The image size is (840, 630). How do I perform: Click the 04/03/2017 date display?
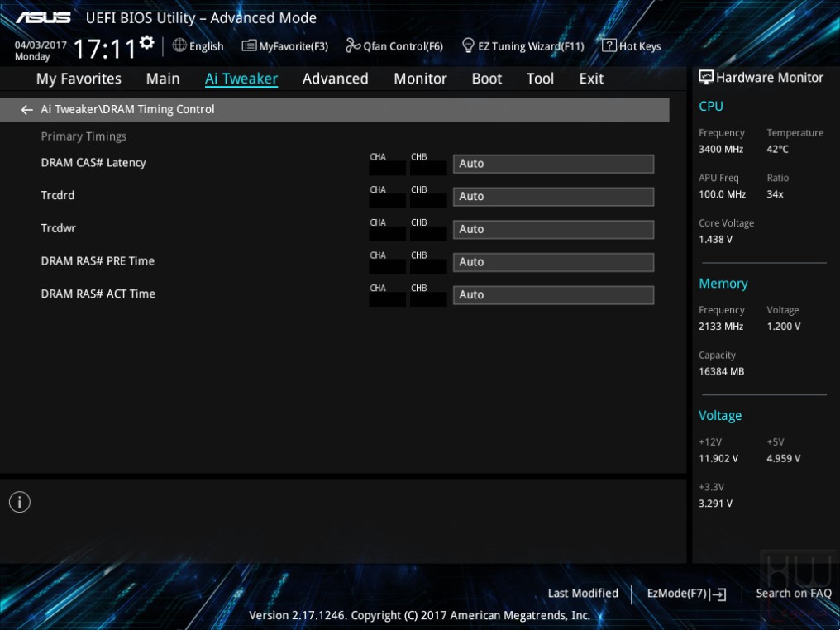coord(41,45)
